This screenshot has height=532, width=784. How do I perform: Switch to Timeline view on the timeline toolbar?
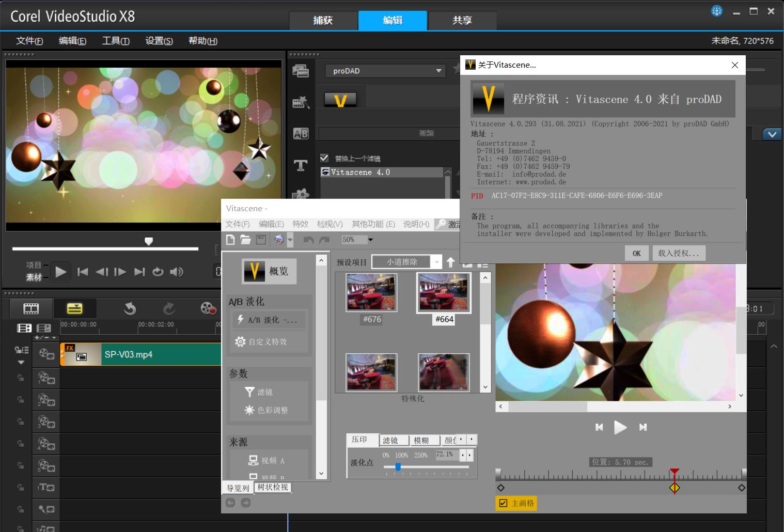74,309
